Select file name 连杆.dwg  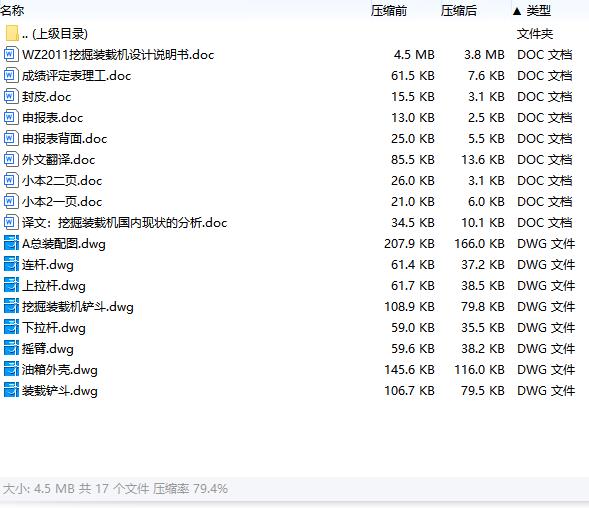(48, 265)
